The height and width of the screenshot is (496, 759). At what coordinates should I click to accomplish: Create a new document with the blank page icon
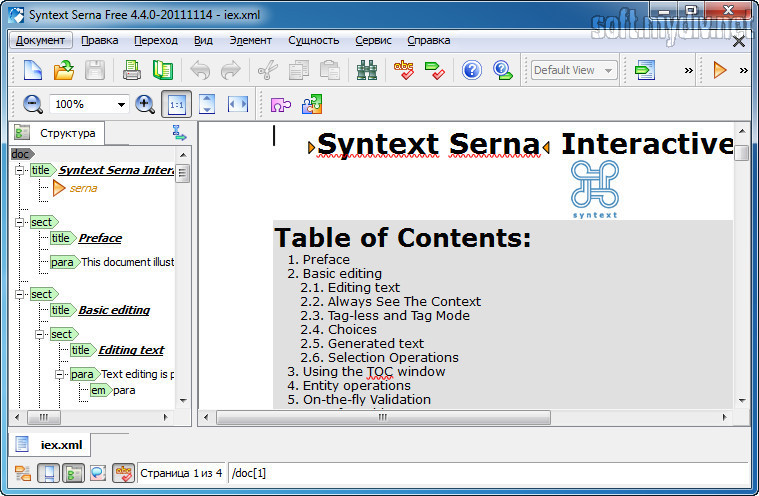point(32,70)
